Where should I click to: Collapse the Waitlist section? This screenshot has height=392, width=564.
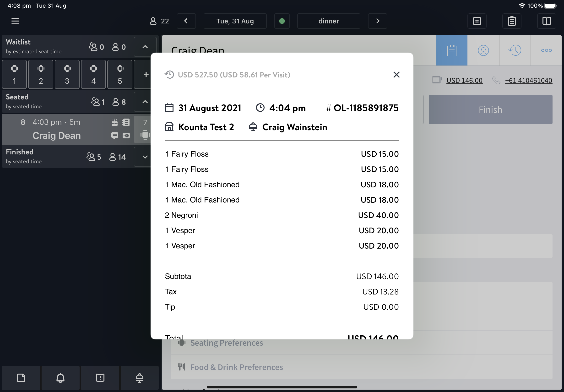[x=145, y=47]
